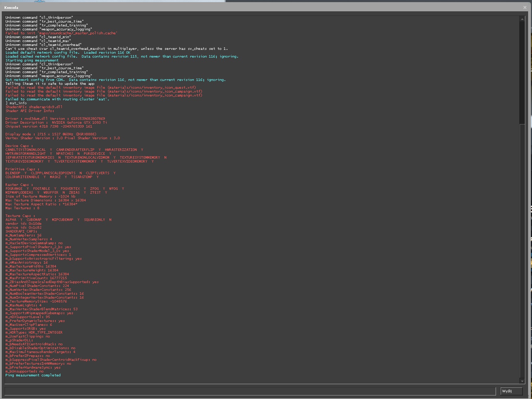The width and height of the screenshot is (532, 399).
Task: Click the "m_SupportsShaderModel_3_0: yes" line
Action: tap(37, 251)
